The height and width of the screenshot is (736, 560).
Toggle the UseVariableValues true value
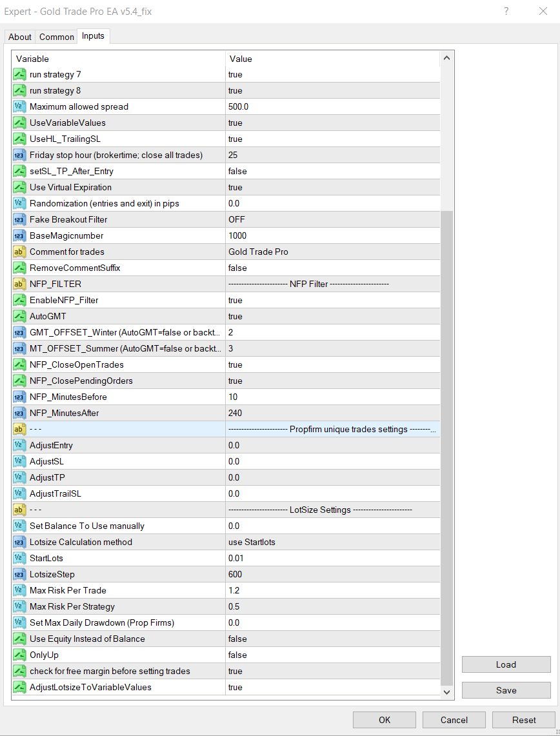pos(332,123)
